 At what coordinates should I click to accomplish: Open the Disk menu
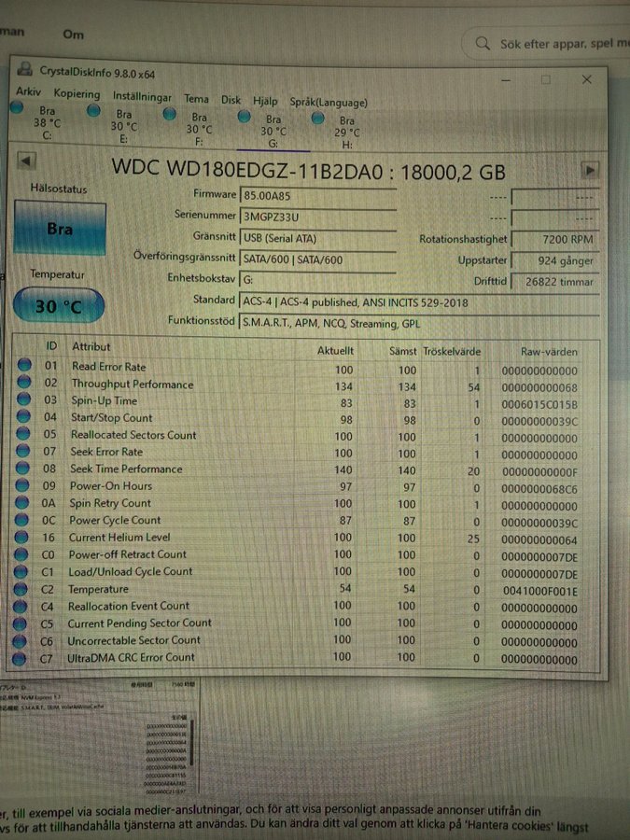[x=231, y=100]
